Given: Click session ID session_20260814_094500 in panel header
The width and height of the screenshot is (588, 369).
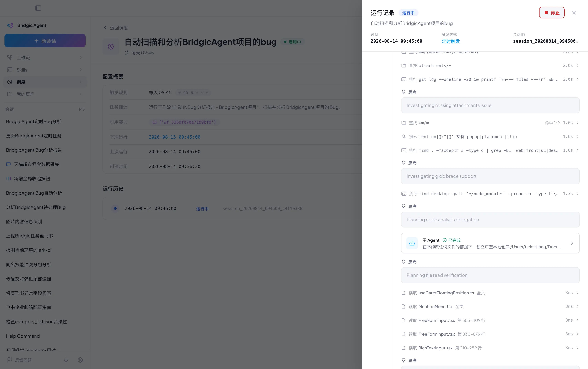Looking at the screenshot, I should click(x=546, y=41).
